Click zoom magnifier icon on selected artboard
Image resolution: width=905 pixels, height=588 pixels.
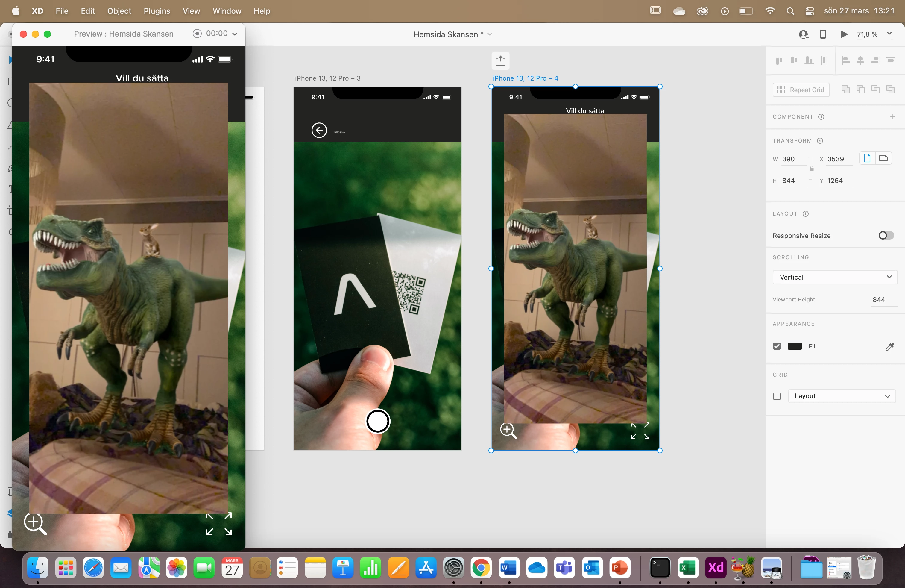point(508,431)
